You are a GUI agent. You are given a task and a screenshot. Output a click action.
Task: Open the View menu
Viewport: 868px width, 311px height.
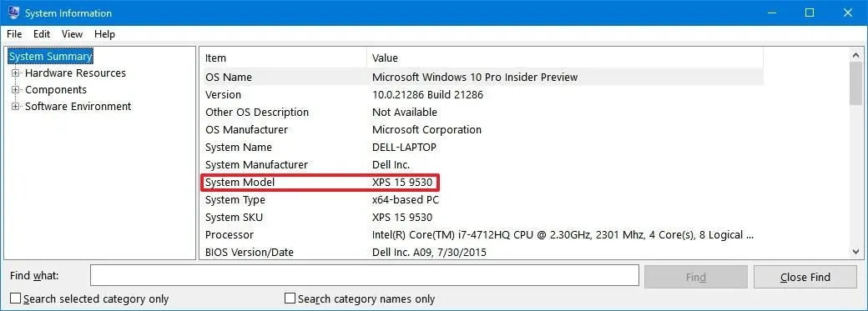pos(72,34)
